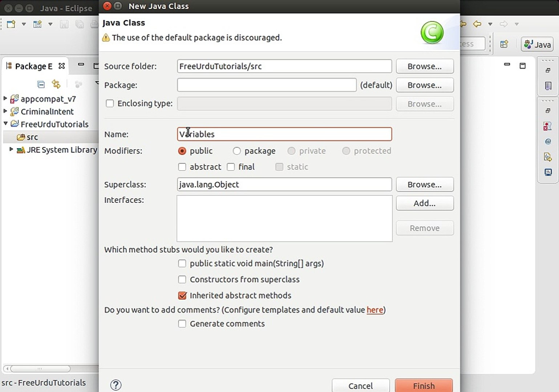Open the 'here' templates configuration link
This screenshot has width=559, height=392.
tap(375, 310)
